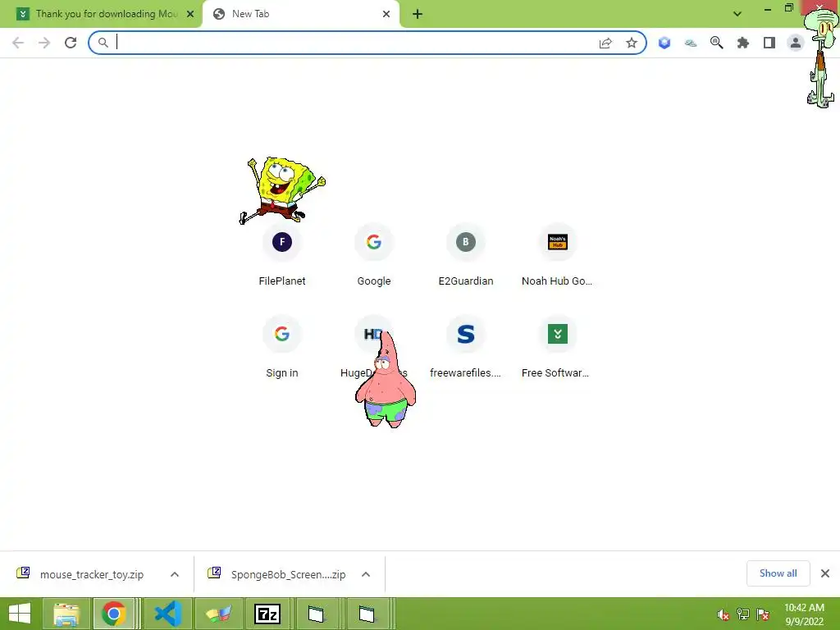Go back with the browser back arrow
The width and height of the screenshot is (840, 630).
[x=18, y=43]
